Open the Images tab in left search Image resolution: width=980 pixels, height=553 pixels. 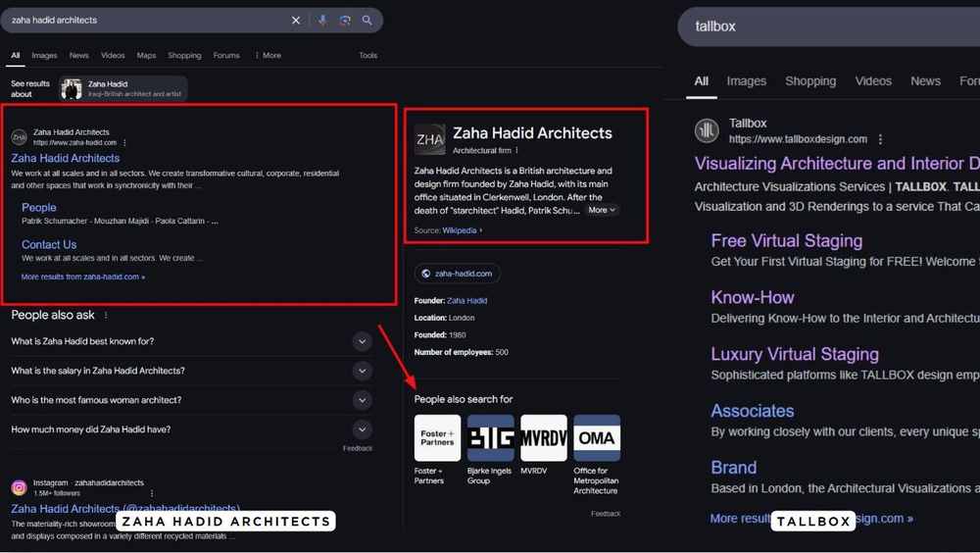coord(44,56)
